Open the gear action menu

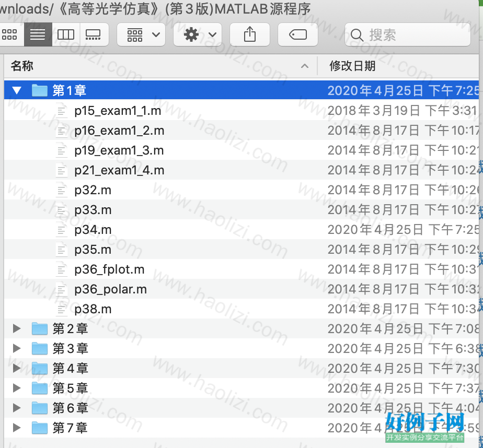[198, 34]
